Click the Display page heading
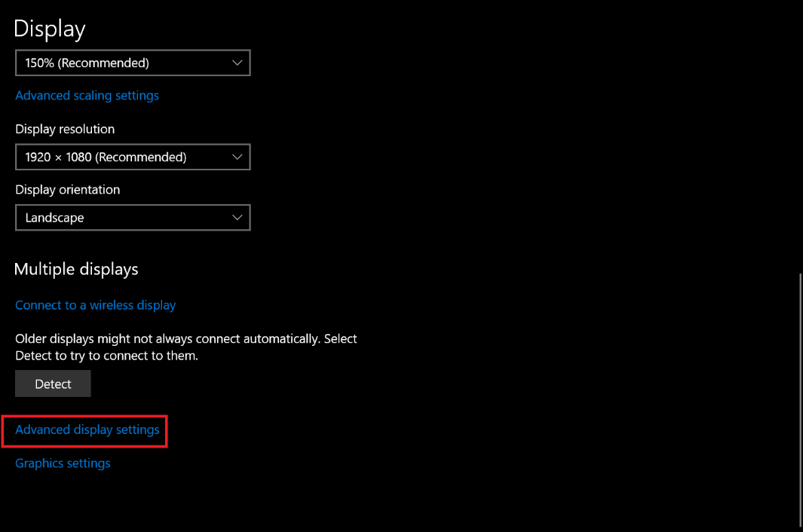The height and width of the screenshot is (532, 803). coord(50,29)
